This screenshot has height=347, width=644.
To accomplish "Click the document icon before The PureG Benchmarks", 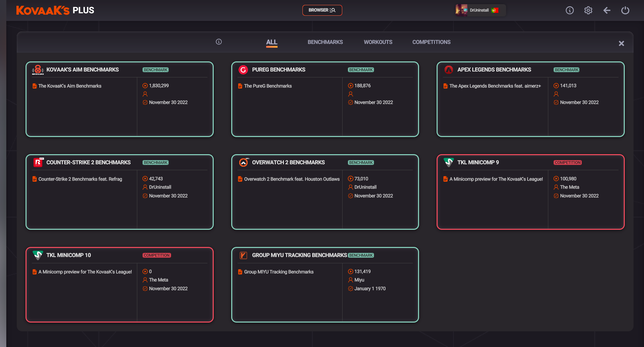I will (x=240, y=86).
